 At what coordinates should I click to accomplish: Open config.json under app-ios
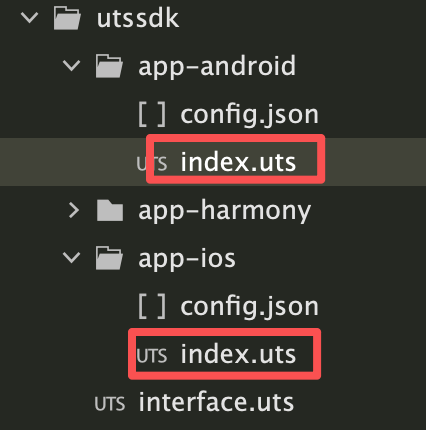pyautogui.click(x=249, y=308)
